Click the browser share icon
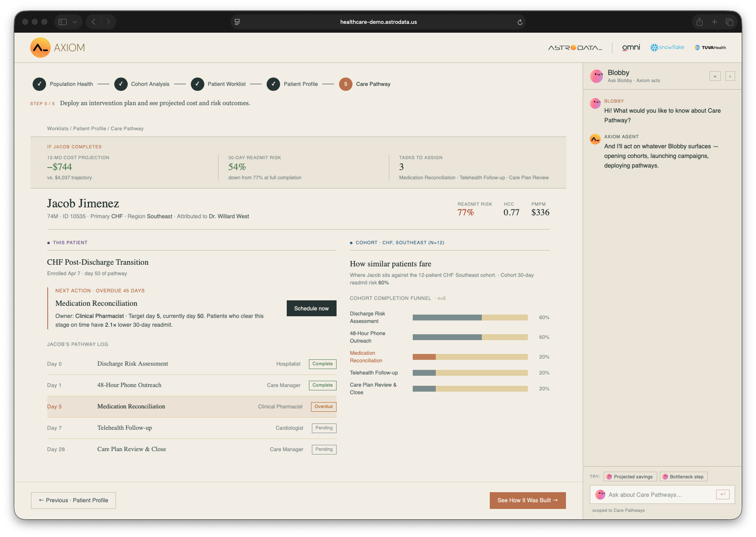Screen dimensions: 756x537 tap(699, 22)
